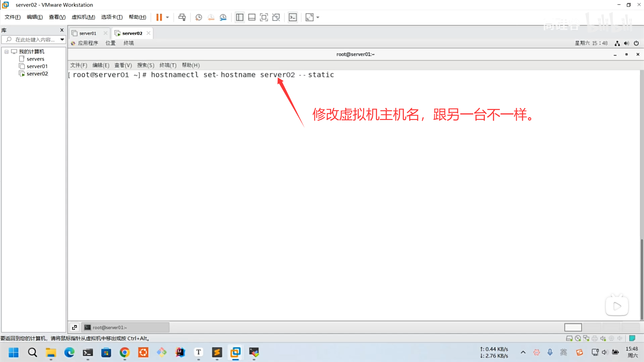The height and width of the screenshot is (362, 644).
Task: Click the library search input field
Action: point(35,40)
